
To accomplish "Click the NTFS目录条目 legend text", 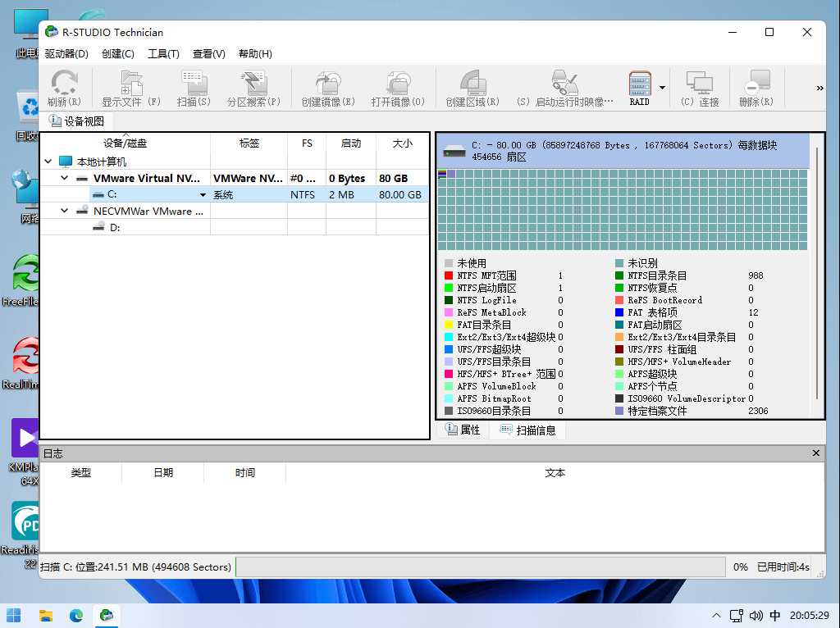I will tap(657, 275).
